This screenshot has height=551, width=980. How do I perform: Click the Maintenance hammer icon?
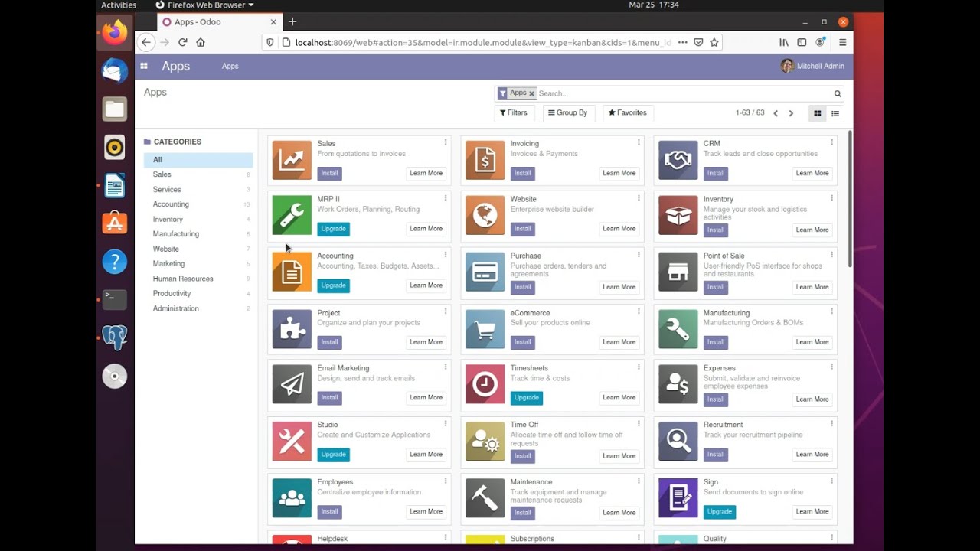pos(485,498)
